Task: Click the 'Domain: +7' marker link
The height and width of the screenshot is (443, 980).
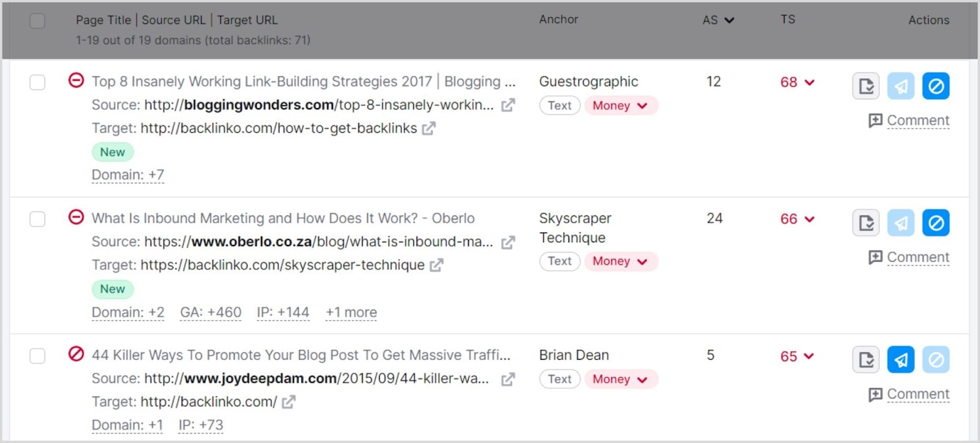Action: pos(128,175)
